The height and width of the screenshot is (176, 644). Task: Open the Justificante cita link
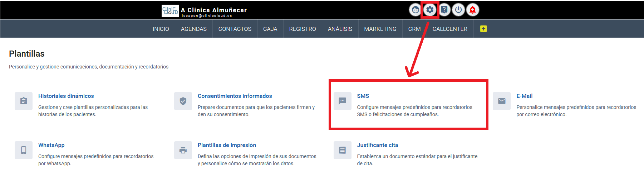point(378,145)
